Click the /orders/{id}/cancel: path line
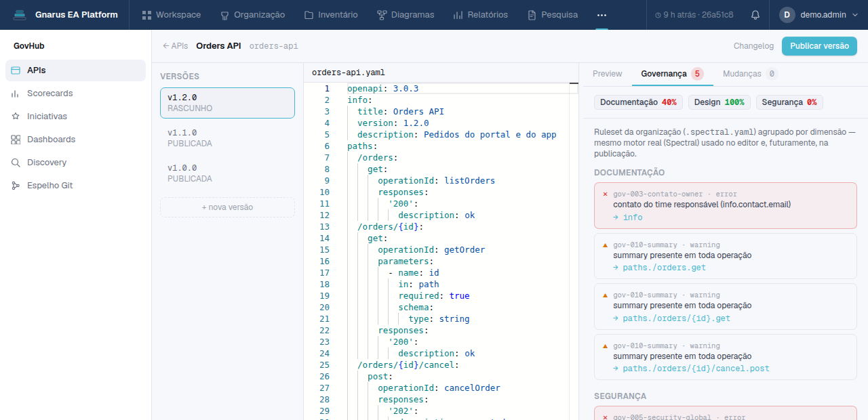The height and width of the screenshot is (420, 868). pyautogui.click(x=408, y=365)
